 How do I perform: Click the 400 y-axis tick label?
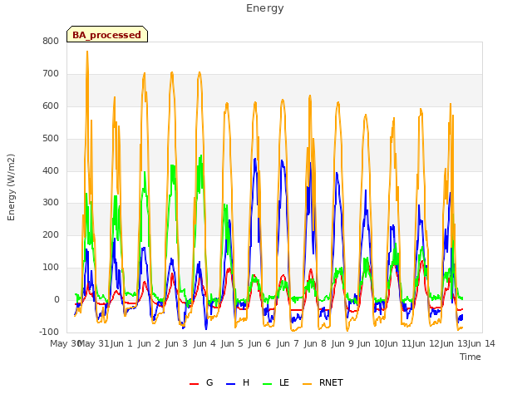point(51,170)
